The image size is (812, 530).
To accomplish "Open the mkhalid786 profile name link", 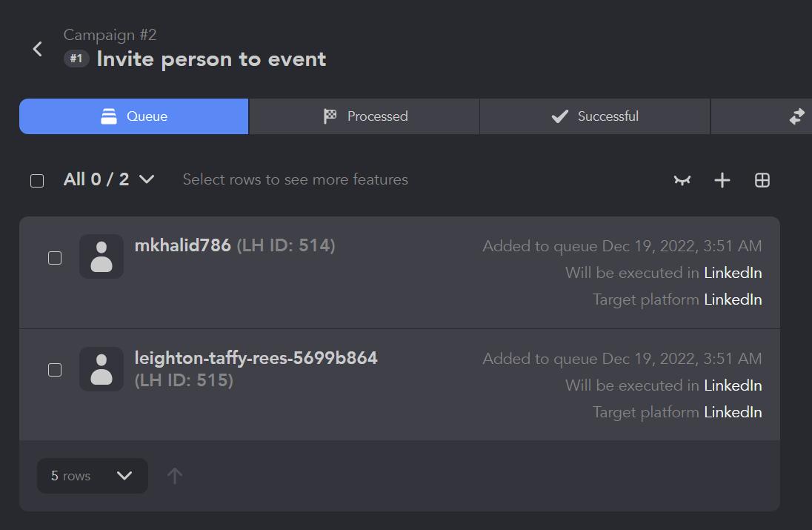I will pos(183,245).
